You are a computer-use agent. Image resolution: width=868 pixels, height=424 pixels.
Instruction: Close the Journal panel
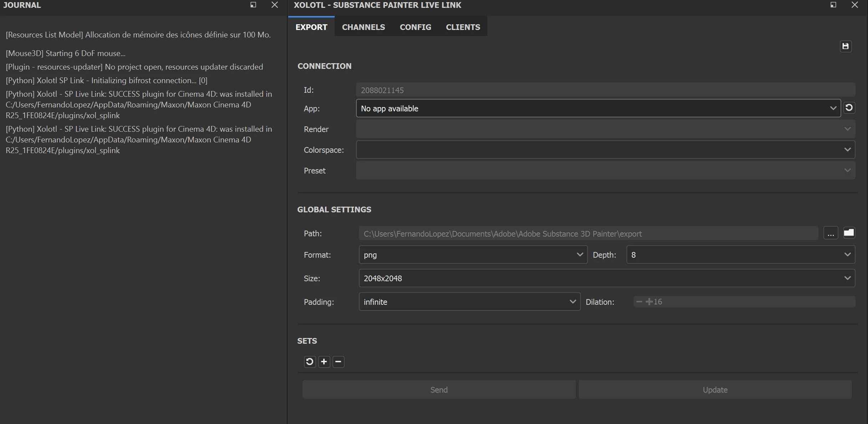click(x=274, y=5)
